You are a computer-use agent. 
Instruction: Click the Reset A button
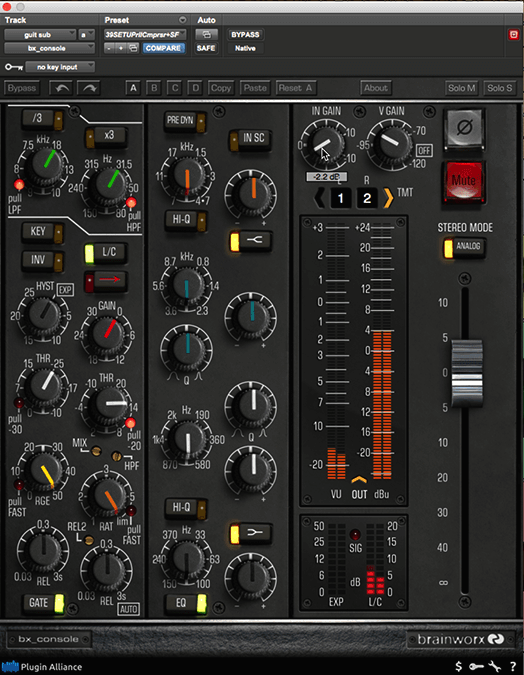click(296, 88)
